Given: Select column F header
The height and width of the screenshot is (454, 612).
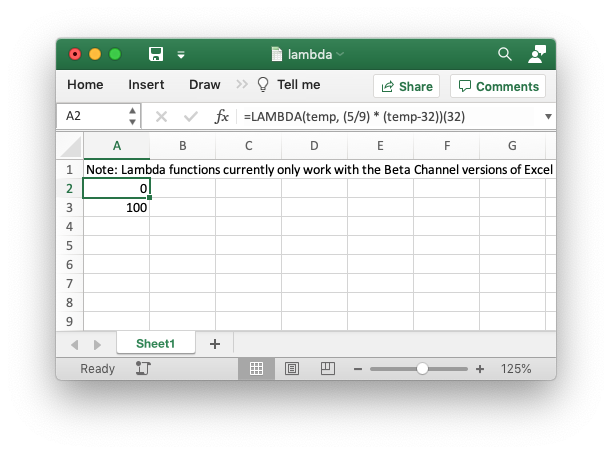Looking at the screenshot, I should tap(447, 146).
